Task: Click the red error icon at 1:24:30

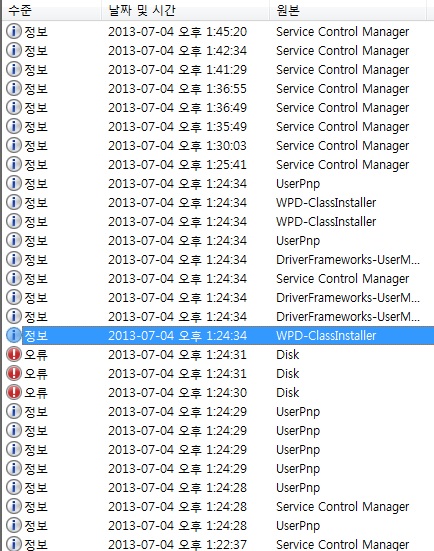Action: (x=14, y=393)
